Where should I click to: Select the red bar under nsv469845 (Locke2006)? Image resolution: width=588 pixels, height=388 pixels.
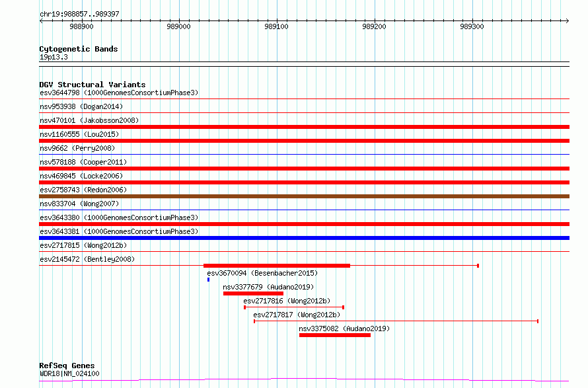[304, 182]
